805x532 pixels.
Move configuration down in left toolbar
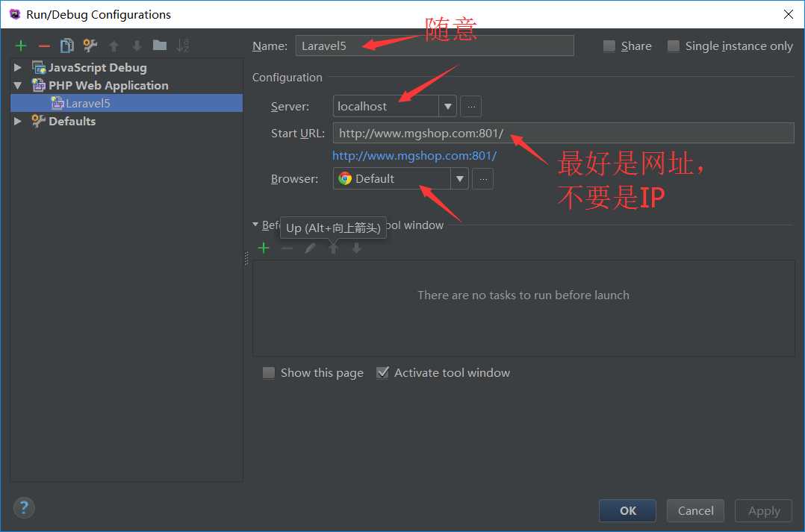(137, 46)
